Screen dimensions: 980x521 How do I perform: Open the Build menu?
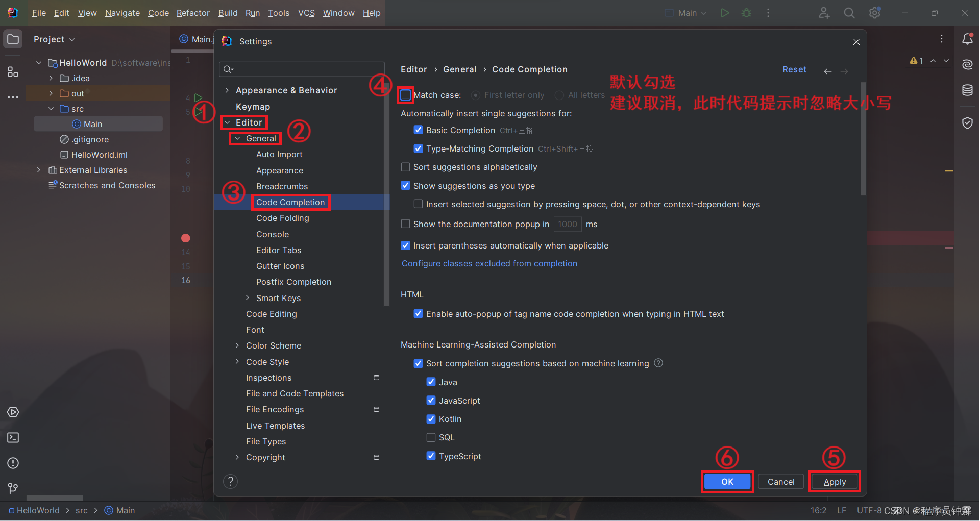[x=228, y=13]
